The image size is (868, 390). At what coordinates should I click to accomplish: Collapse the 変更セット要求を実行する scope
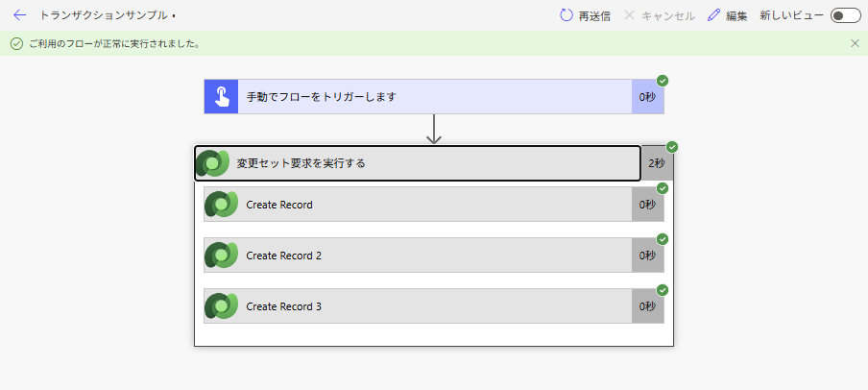pyautogui.click(x=432, y=163)
